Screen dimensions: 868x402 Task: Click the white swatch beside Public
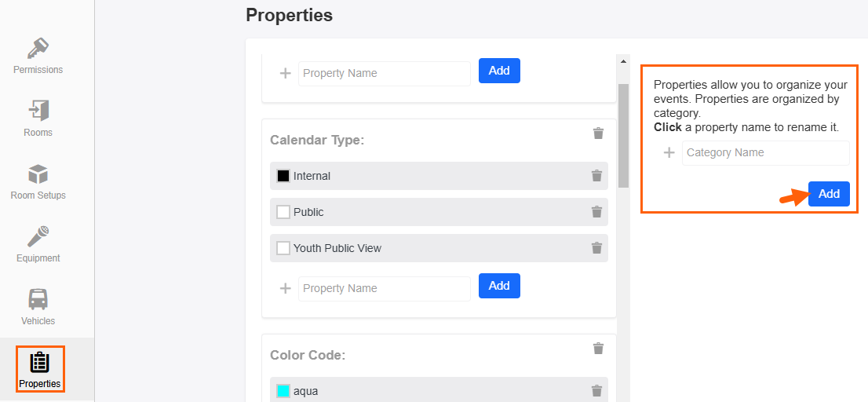point(283,212)
